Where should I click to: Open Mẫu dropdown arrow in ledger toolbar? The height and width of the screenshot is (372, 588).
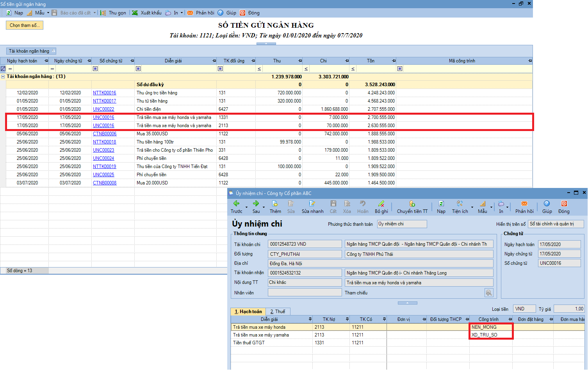[x=48, y=13]
